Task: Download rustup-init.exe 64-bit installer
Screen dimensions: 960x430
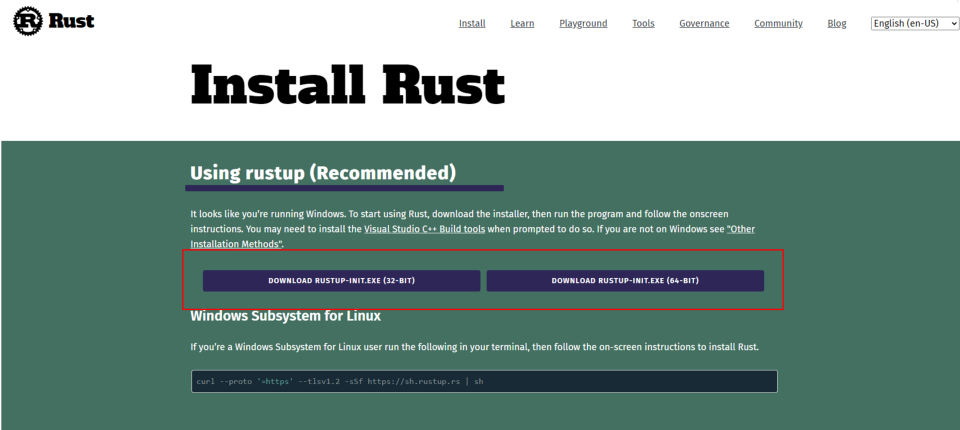Action: (x=625, y=281)
